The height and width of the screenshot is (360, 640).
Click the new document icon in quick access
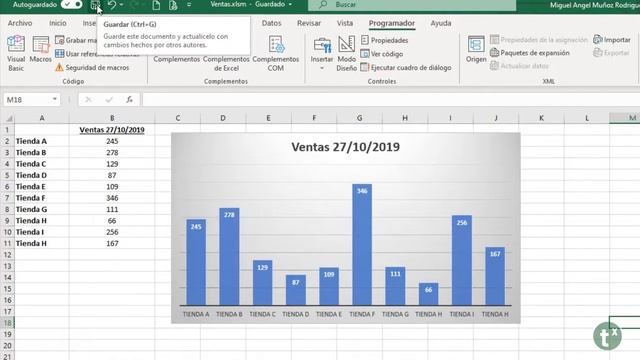[x=156, y=5]
